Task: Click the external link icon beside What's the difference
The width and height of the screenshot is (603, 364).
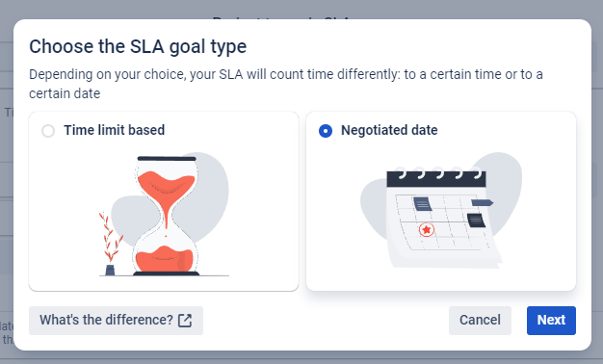Action: pos(185,320)
